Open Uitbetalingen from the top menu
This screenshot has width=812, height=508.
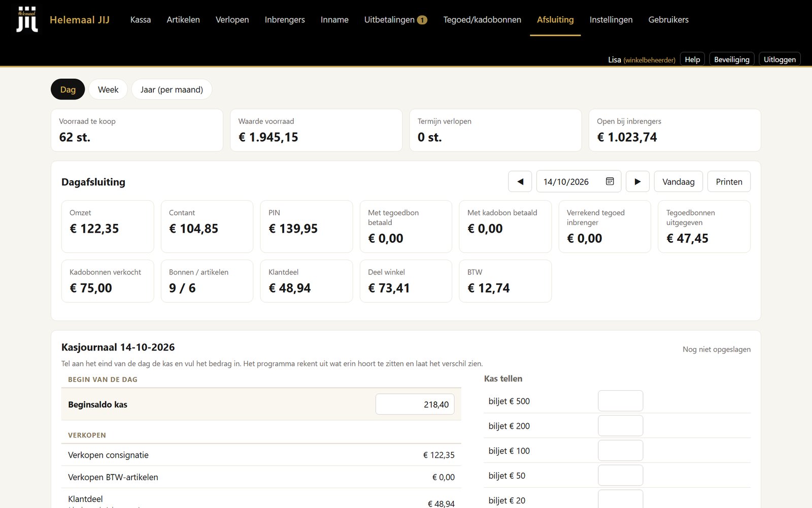click(x=389, y=20)
